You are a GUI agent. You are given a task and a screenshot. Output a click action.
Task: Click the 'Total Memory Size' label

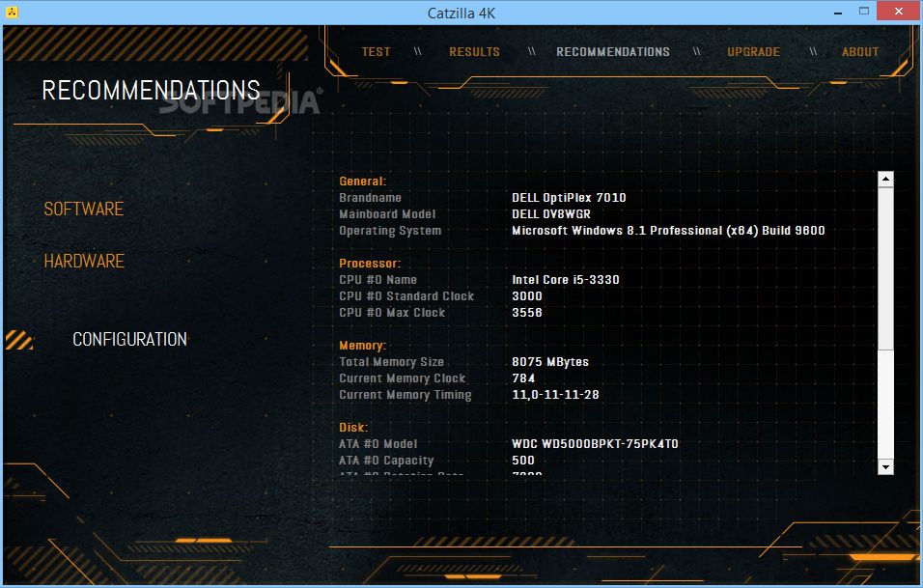(x=391, y=362)
